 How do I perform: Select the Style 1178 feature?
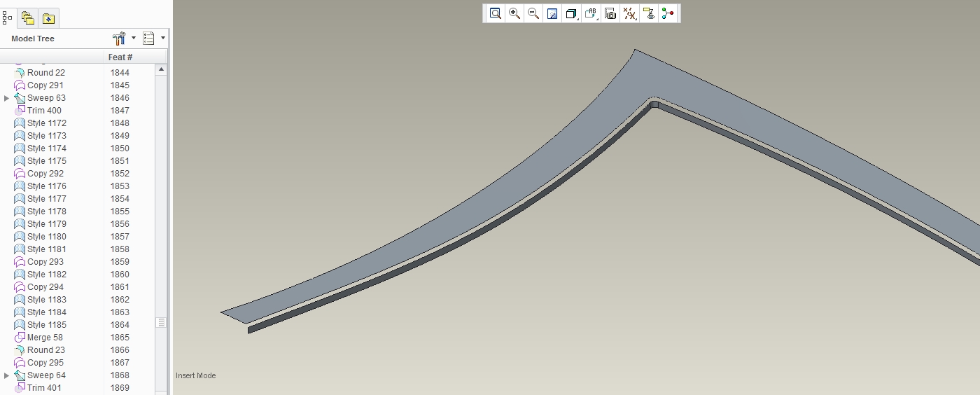click(47, 212)
